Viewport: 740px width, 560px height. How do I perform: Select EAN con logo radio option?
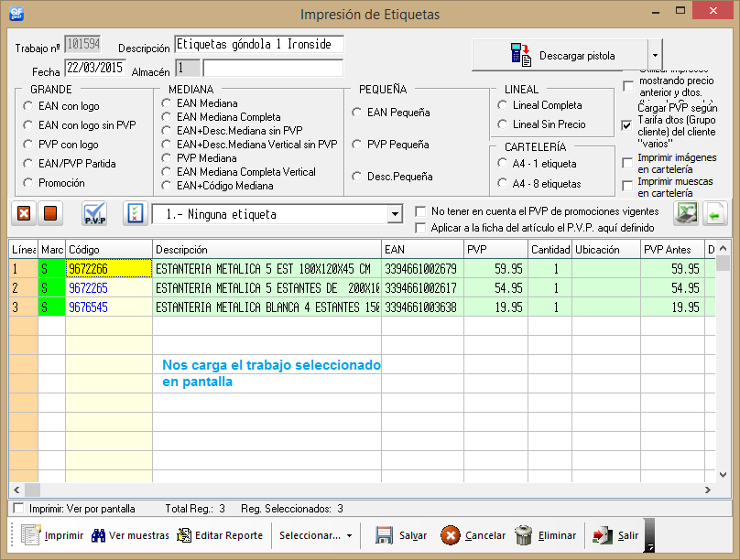pos(27,106)
